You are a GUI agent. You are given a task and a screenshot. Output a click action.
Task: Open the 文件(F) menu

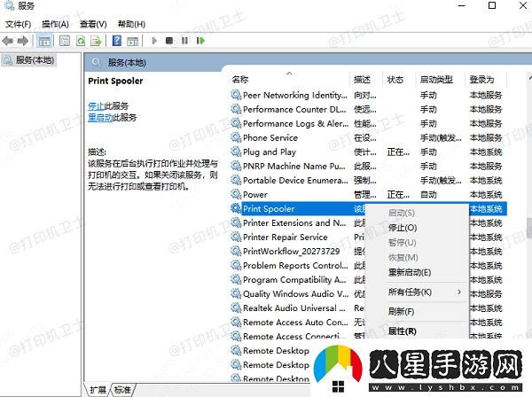(x=19, y=24)
